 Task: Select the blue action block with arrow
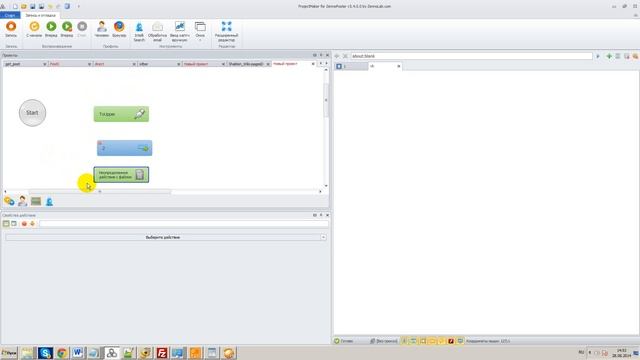[124, 148]
